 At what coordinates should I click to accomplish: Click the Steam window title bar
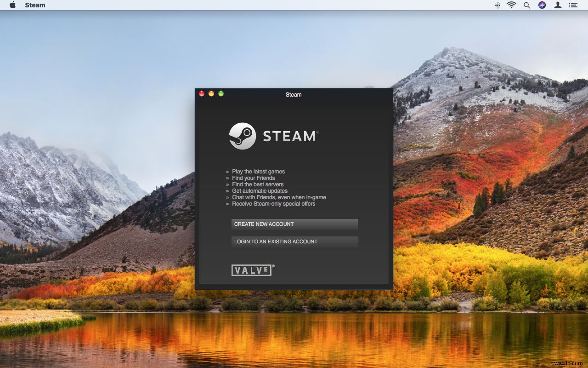[294, 95]
